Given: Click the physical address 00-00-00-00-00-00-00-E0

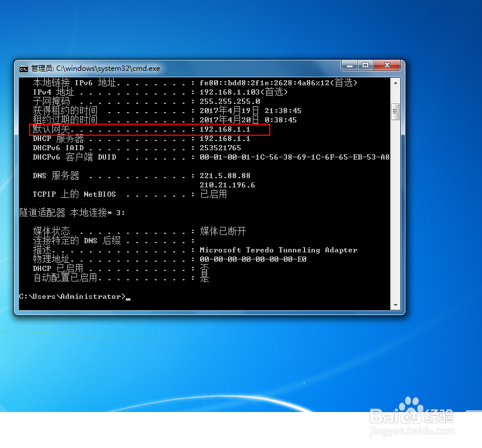Looking at the screenshot, I should click(x=253, y=259).
